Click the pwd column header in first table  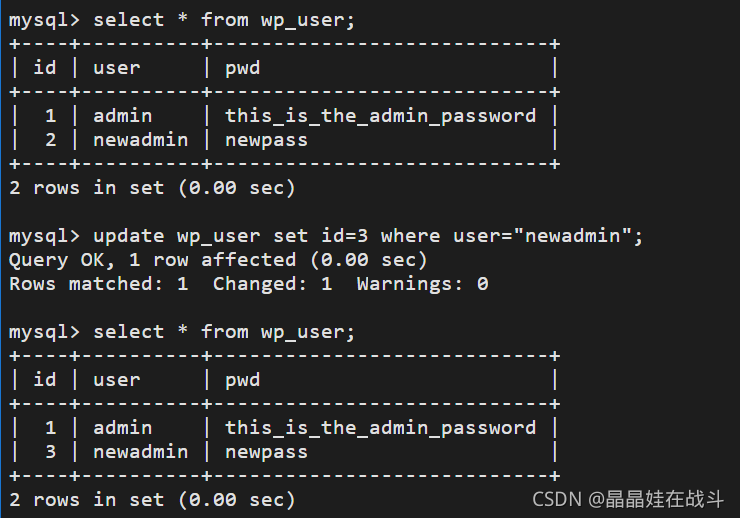[243, 68]
